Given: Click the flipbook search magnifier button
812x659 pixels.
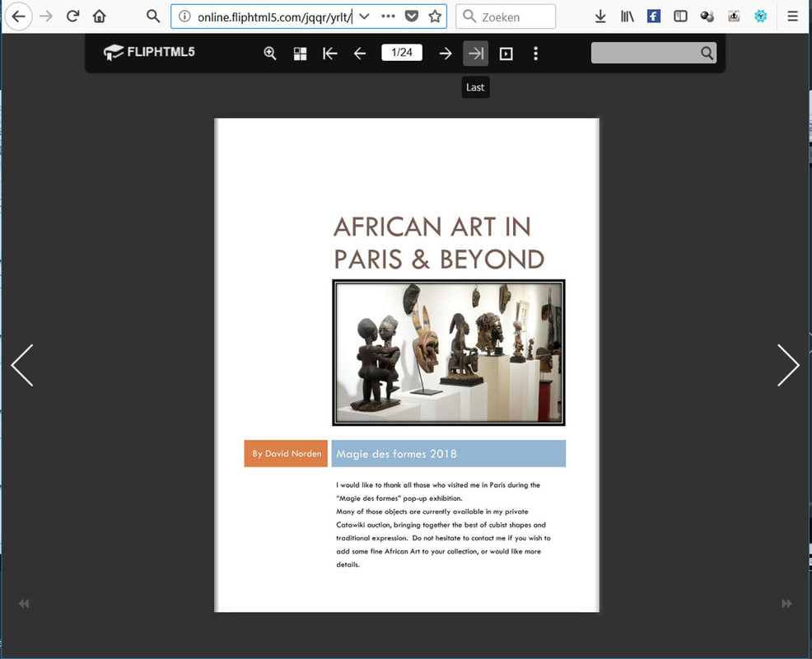Looking at the screenshot, I should [707, 53].
